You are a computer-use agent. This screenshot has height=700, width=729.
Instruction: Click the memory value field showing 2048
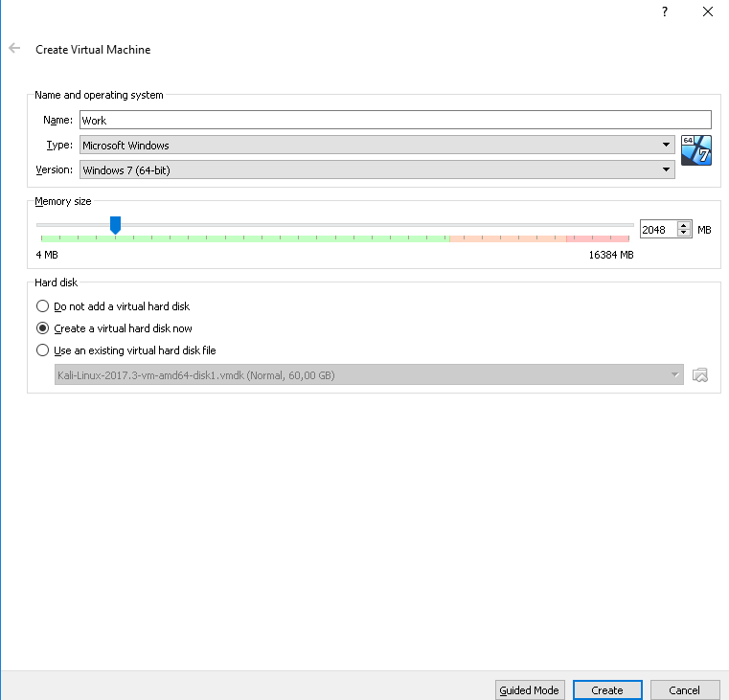pyautogui.click(x=657, y=230)
